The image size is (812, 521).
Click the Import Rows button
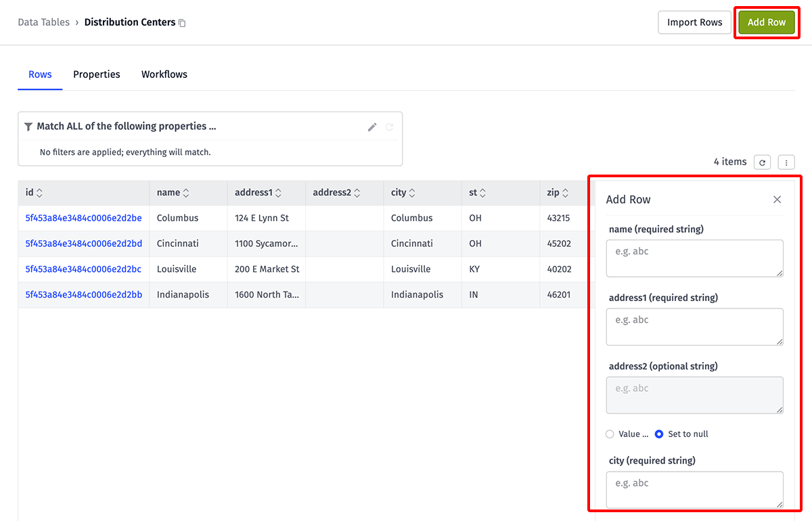pos(694,22)
